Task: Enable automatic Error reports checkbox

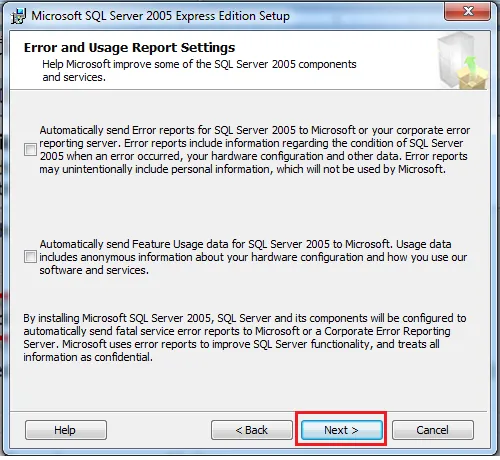Action: [30, 149]
